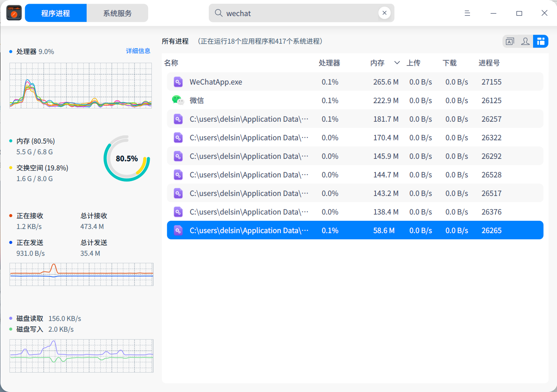
Task: Click the WeChat icon beside 微信 process
Action: [178, 100]
